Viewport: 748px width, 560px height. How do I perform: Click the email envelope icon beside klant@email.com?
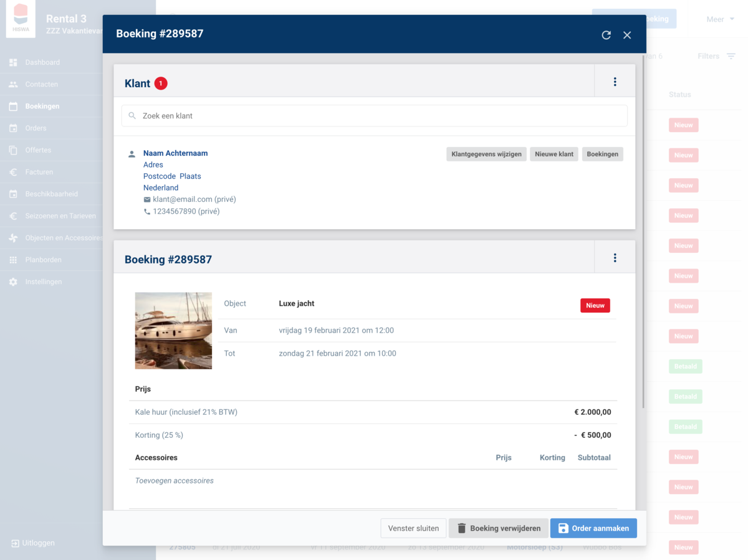(x=147, y=200)
